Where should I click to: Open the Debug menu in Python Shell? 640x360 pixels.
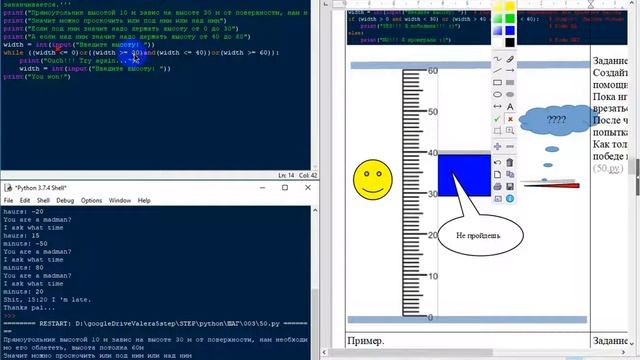65,200
